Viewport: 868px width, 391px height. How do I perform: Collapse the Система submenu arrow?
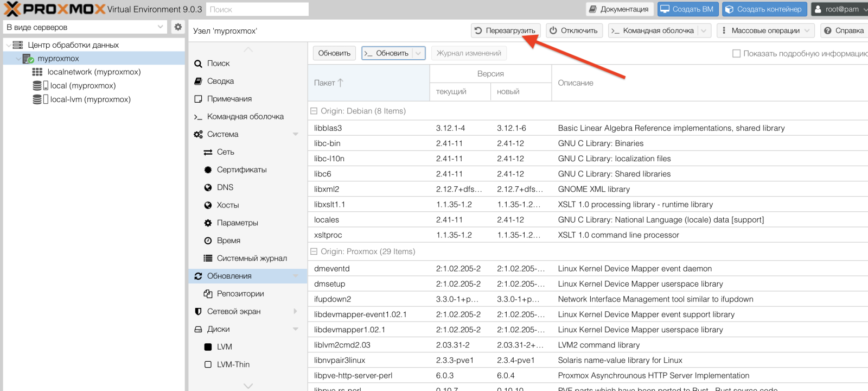coord(296,134)
